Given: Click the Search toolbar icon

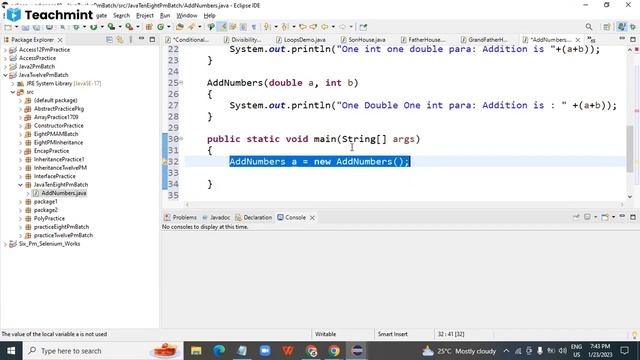Looking at the screenshot, I should coord(191,27).
